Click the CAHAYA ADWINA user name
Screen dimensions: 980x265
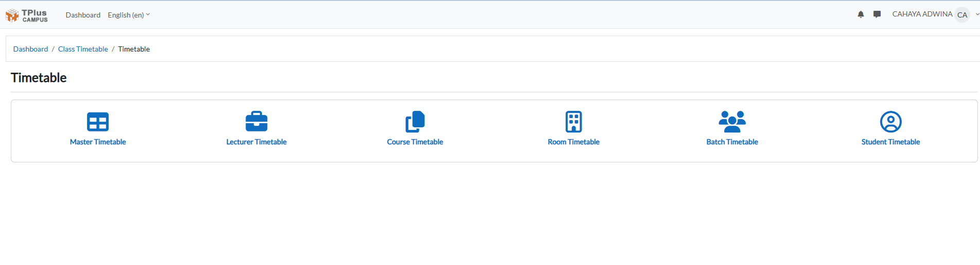(922, 14)
